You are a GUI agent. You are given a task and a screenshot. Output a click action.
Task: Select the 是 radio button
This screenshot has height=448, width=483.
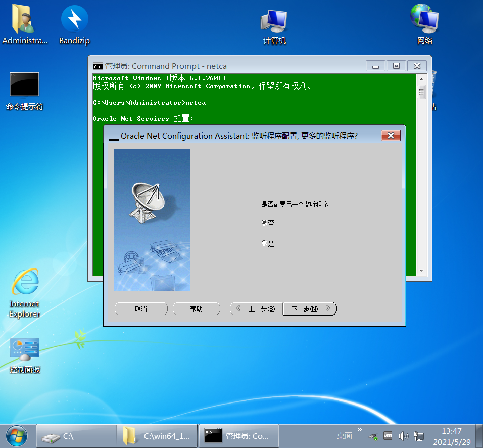coord(264,243)
